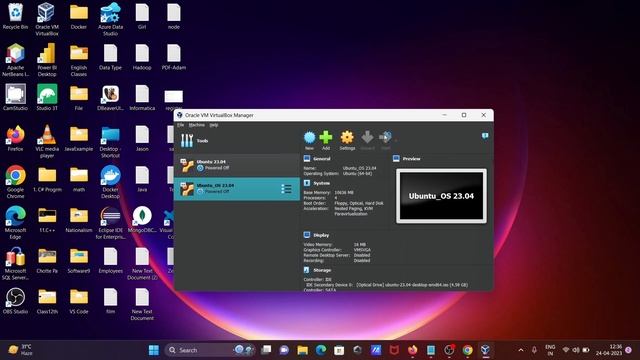
Task: Open the English Classes desktop folder
Action: tap(78, 60)
